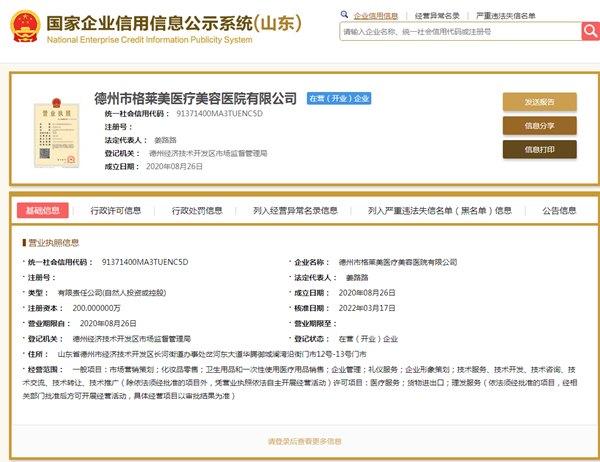Focus the enterprise name search input field
The height and width of the screenshot is (462, 600).
tap(460, 31)
